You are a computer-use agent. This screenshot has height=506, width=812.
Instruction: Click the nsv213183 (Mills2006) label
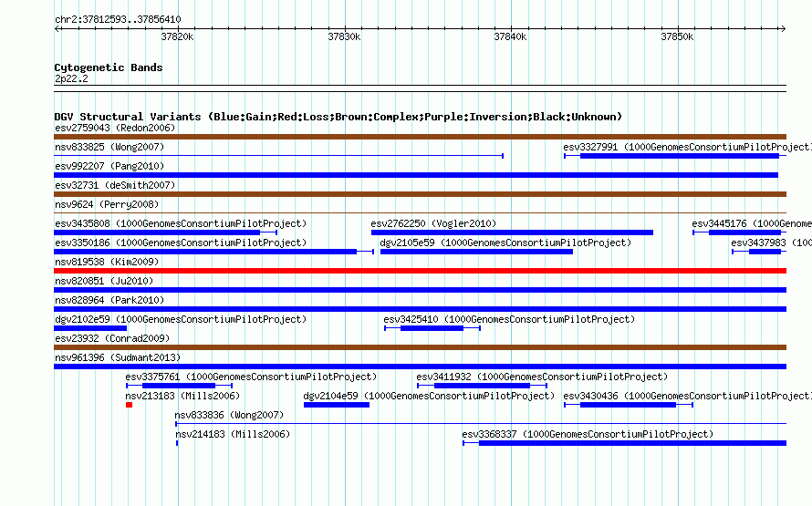(x=182, y=396)
